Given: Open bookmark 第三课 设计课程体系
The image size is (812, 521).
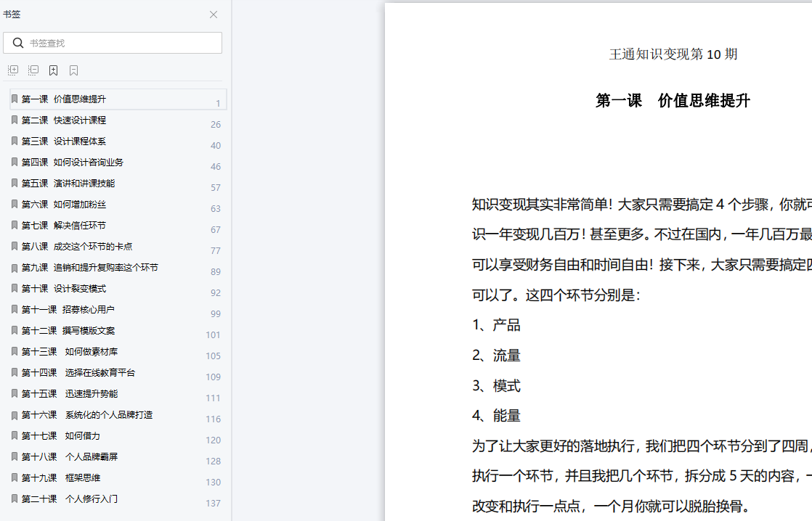Looking at the screenshot, I should coord(118,141).
